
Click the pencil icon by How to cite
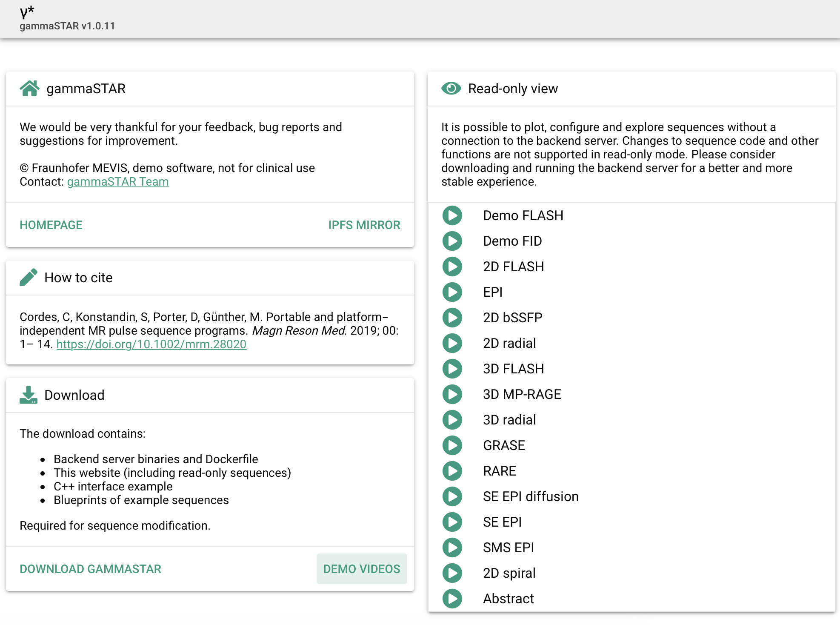pos(29,278)
